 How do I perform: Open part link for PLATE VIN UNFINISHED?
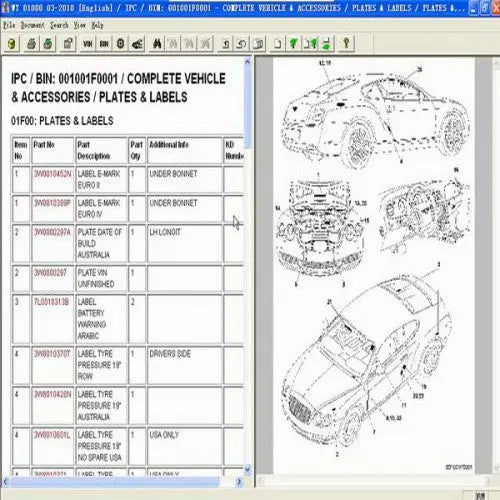tap(50, 273)
